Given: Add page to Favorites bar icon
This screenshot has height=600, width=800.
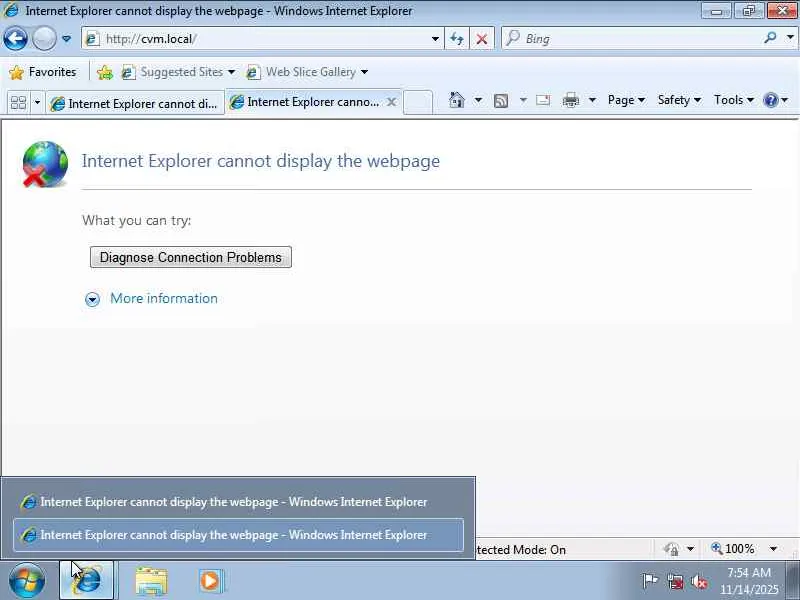Looking at the screenshot, I should [x=105, y=72].
